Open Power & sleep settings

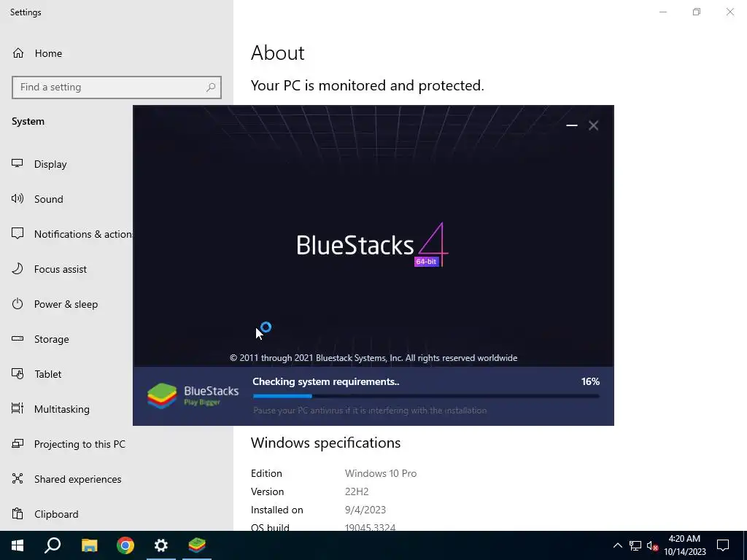[x=66, y=304]
